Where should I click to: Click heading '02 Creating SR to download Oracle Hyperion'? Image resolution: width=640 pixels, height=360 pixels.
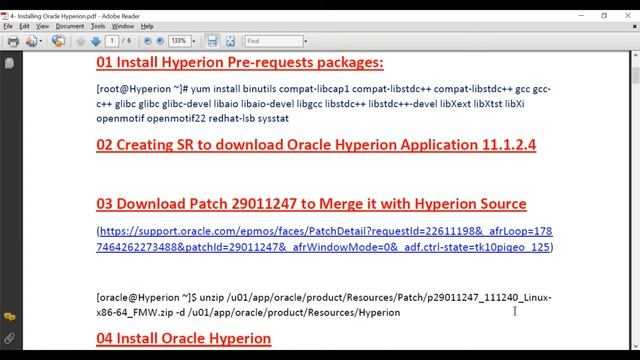(316, 145)
